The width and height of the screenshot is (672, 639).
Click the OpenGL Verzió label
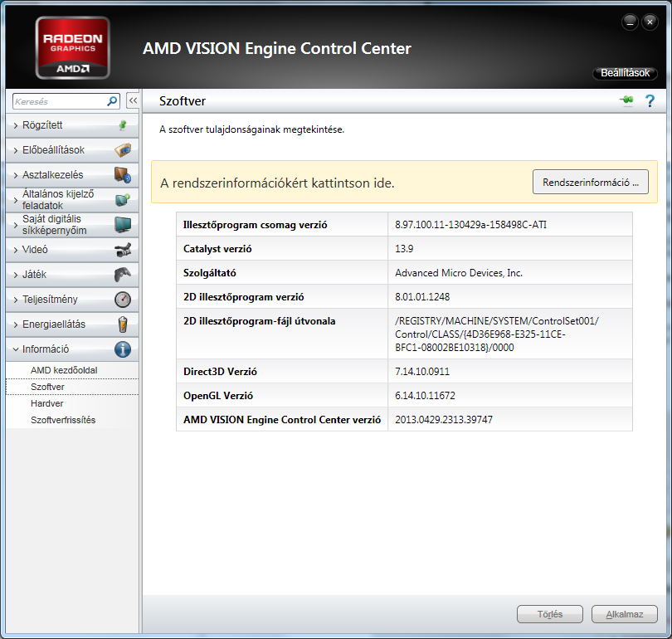tap(217, 396)
